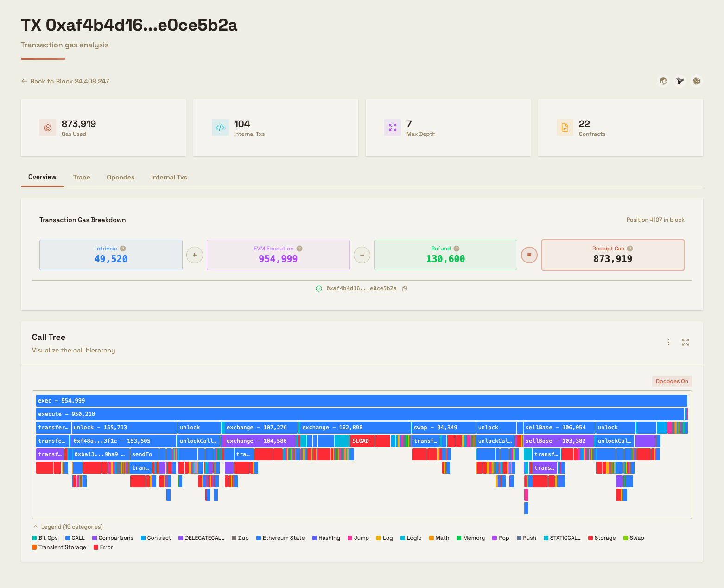
Task: Toggle the Storage legend category
Action: tap(602, 538)
